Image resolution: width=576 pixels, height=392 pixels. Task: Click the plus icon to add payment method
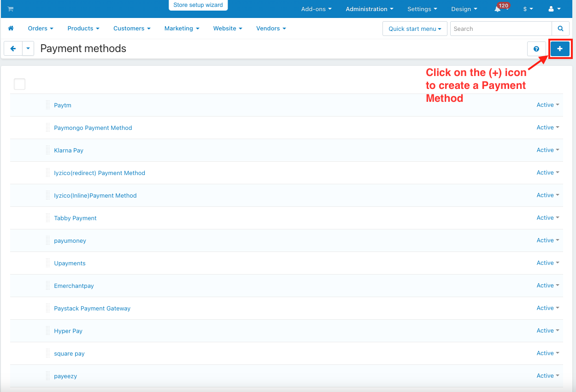click(560, 49)
